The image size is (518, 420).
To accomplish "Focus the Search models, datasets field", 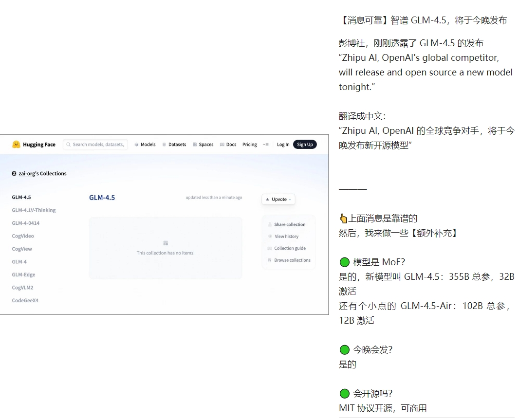I will point(95,145).
